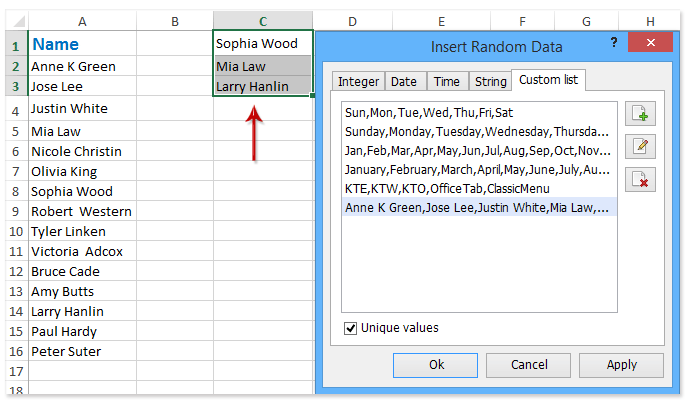Go to the String tab
This screenshot has height=407, width=698.
489,82
